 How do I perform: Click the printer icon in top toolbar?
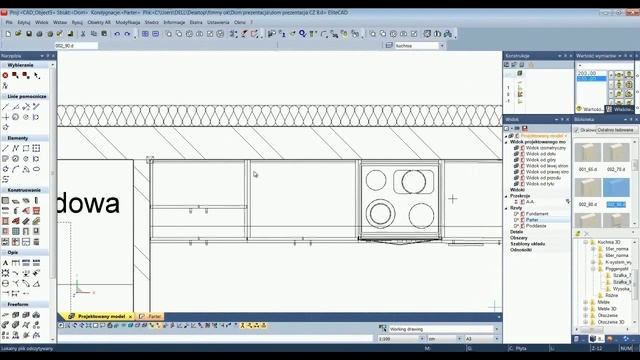pos(40,34)
